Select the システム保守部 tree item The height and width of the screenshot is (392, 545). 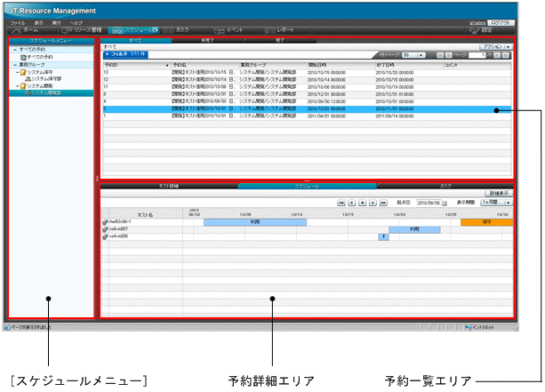point(44,79)
